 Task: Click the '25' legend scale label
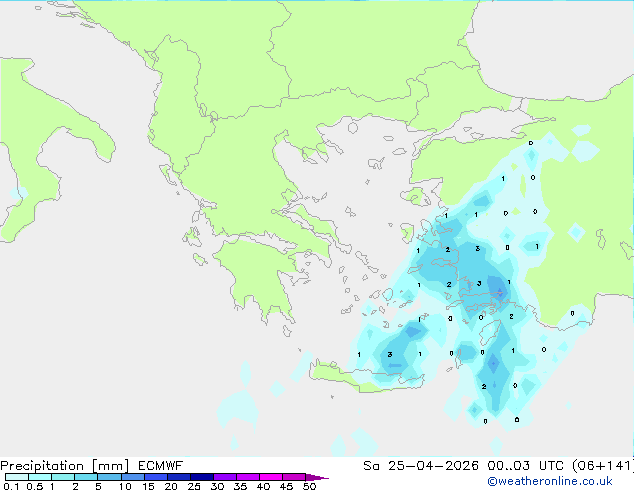(x=194, y=486)
